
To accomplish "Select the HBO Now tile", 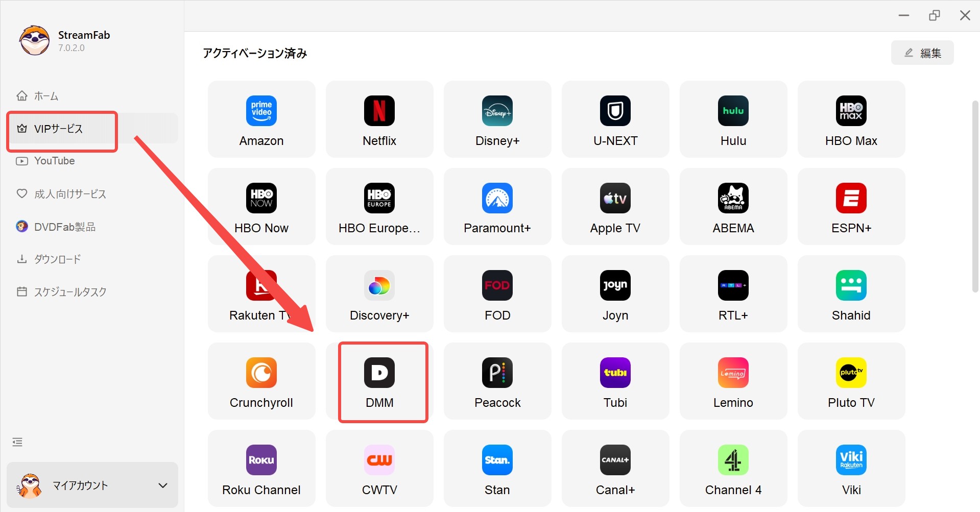I will [261, 206].
